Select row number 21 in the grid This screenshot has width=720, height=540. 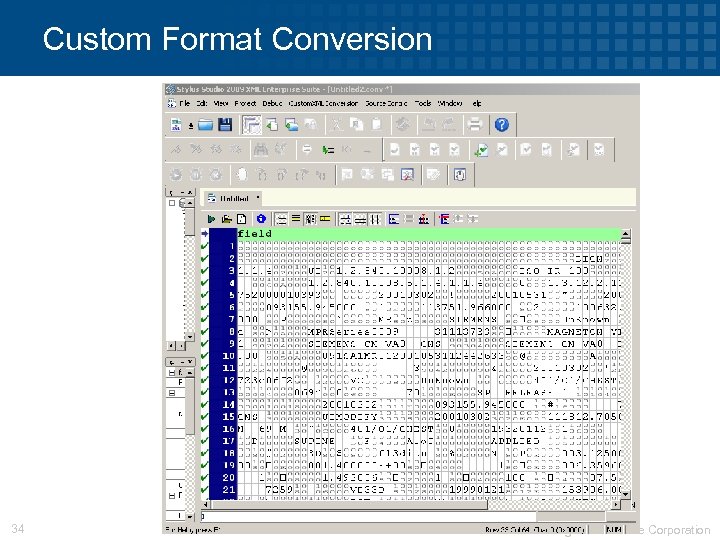[x=223, y=489]
